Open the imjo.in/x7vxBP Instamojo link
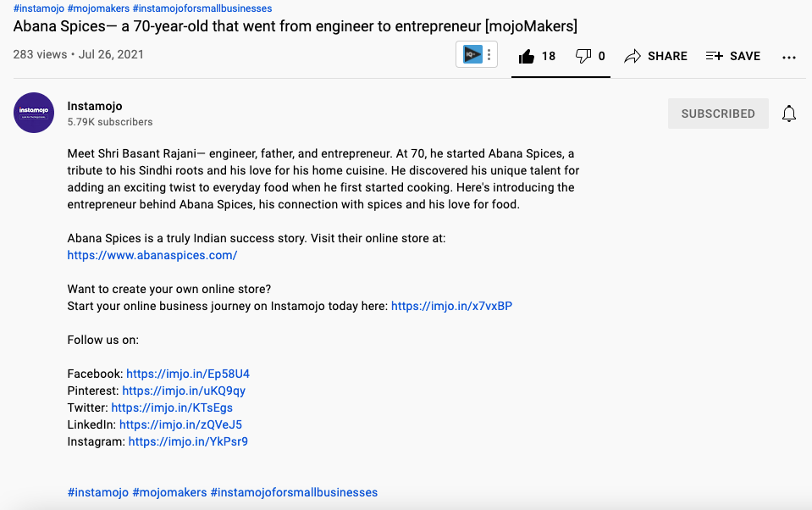Screen dimensions: 812x510 click(x=451, y=306)
